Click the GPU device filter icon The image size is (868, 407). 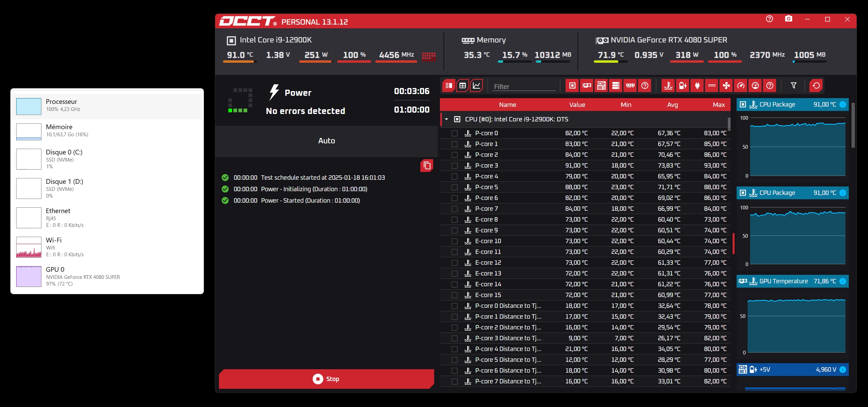click(x=587, y=86)
